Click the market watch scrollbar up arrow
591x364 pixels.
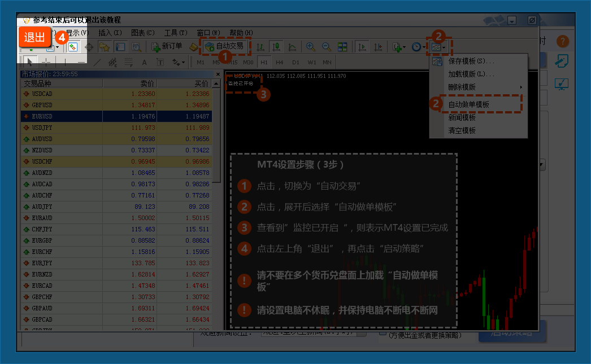click(216, 83)
